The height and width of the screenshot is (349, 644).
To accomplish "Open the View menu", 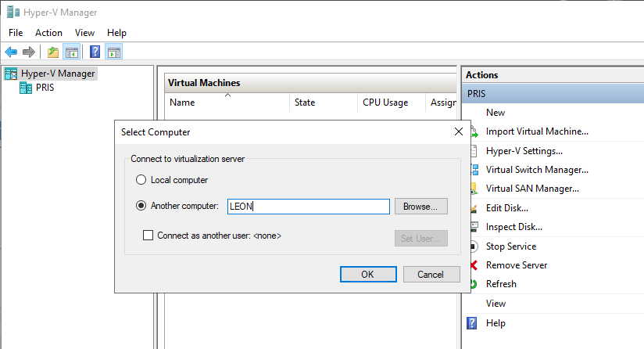I will tap(84, 33).
